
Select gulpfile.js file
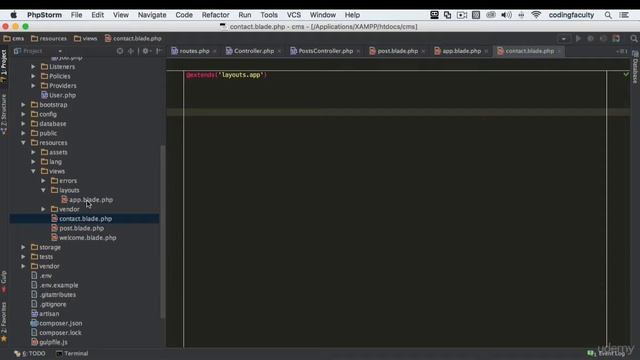coord(49,342)
